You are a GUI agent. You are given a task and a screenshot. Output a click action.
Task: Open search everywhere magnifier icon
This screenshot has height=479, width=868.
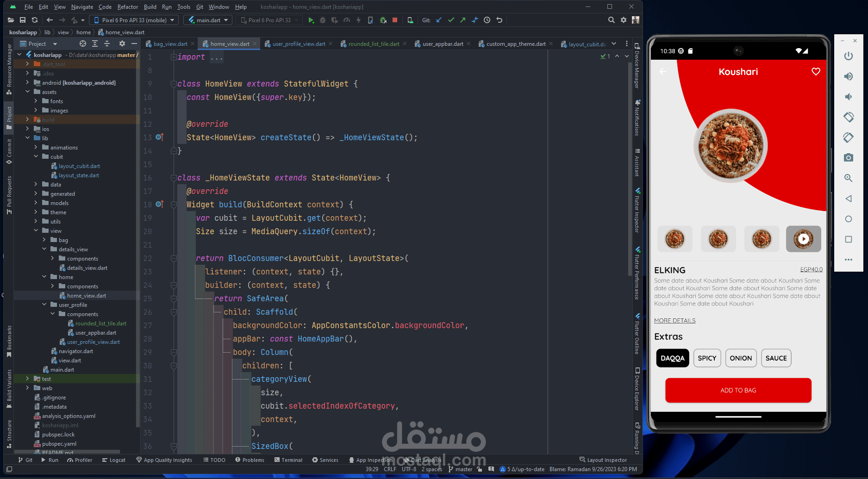tap(611, 20)
